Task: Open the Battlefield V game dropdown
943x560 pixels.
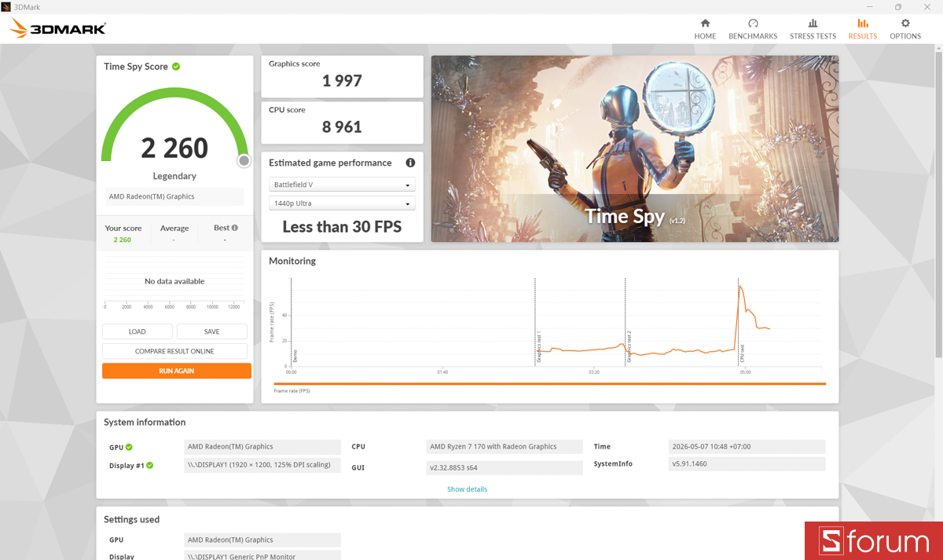Action: [342, 185]
